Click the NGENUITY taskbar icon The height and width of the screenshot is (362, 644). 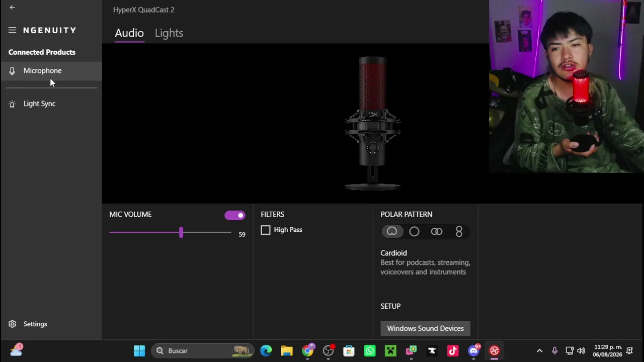494,351
